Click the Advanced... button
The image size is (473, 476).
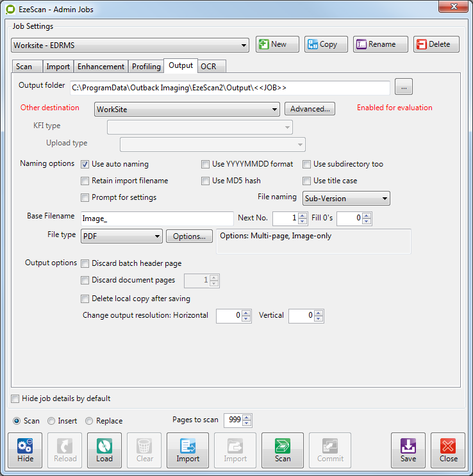[310, 109]
